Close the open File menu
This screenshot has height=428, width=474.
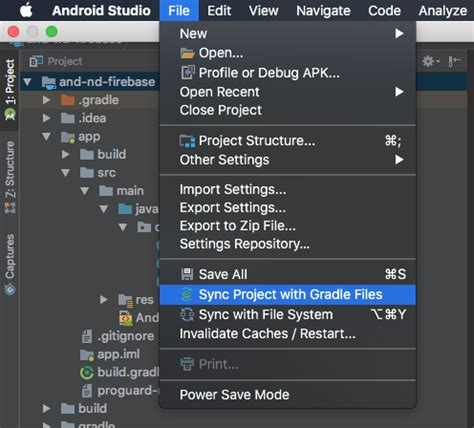pyautogui.click(x=179, y=11)
